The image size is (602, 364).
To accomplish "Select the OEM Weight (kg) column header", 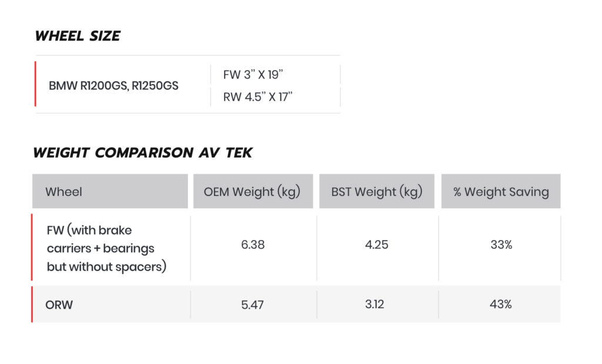I will point(253,191).
